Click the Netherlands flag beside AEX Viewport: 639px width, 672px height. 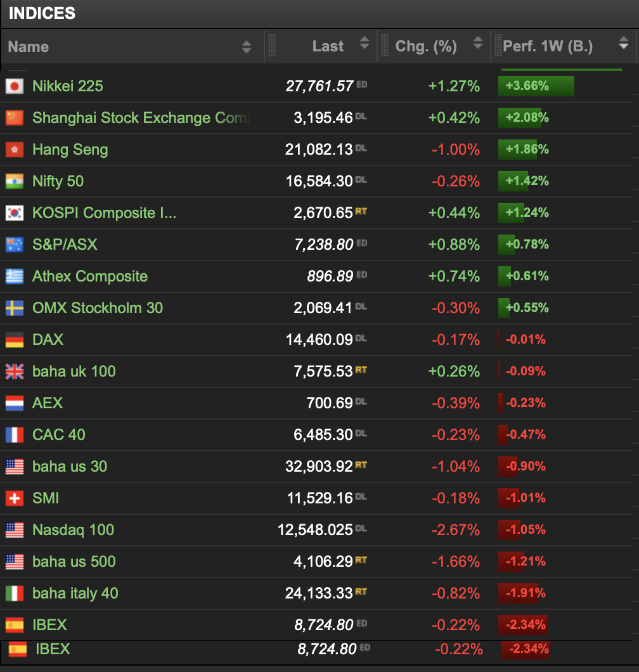coord(15,403)
